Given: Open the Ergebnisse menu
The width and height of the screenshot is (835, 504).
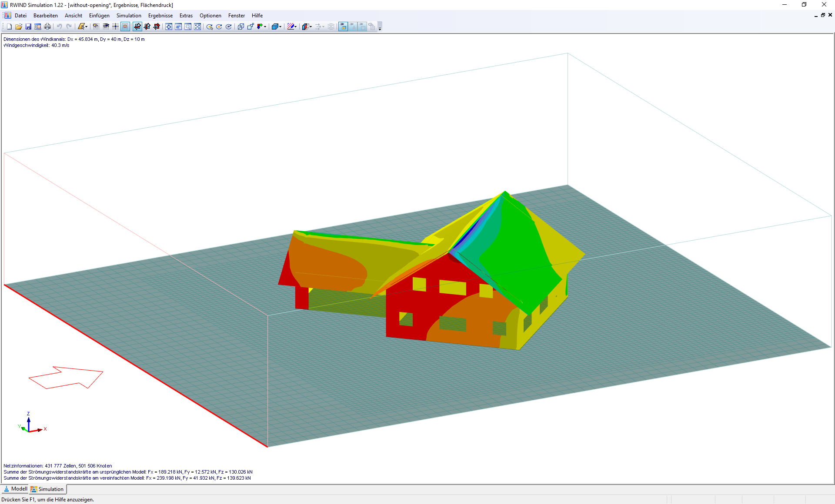Looking at the screenshot, I should coord(160,16).
